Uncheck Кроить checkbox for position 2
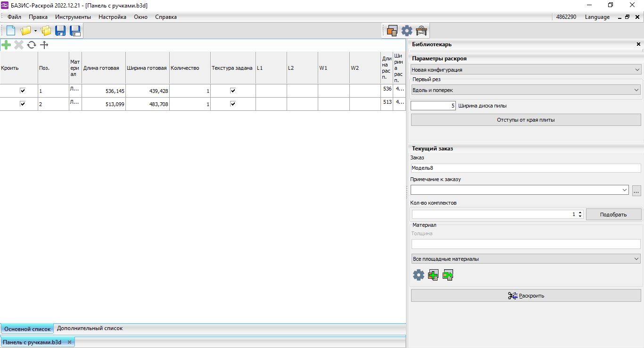Viewport: 644px width, 348px height. [22, 104]
